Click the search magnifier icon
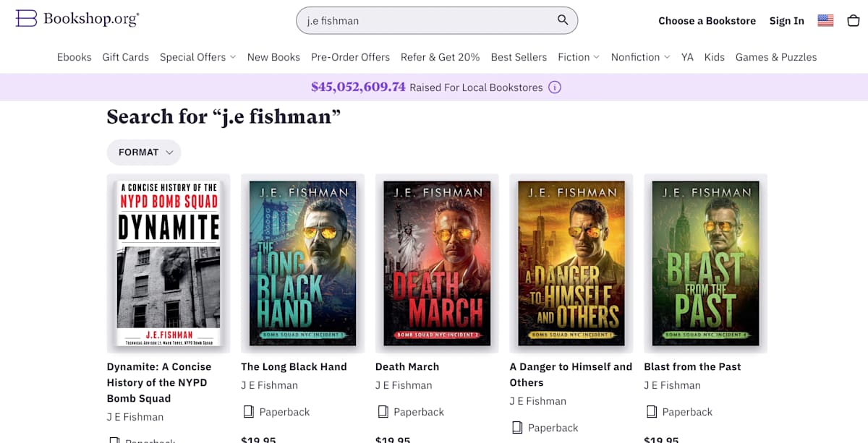The image size is (868, 443). click(563, 20)
